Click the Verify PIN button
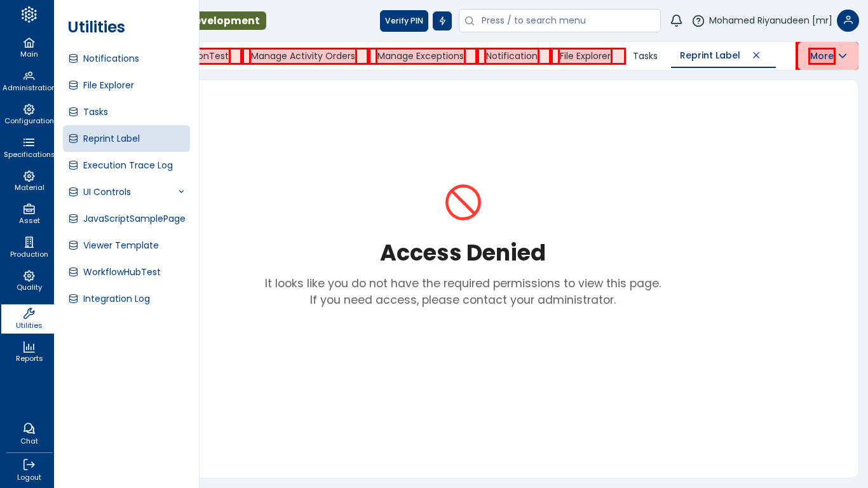This screenshot has height=488, width=868. tap(404, 21)
